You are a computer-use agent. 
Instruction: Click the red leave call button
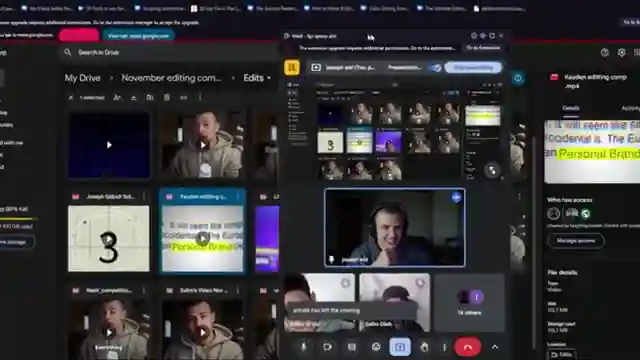(468, 347)
